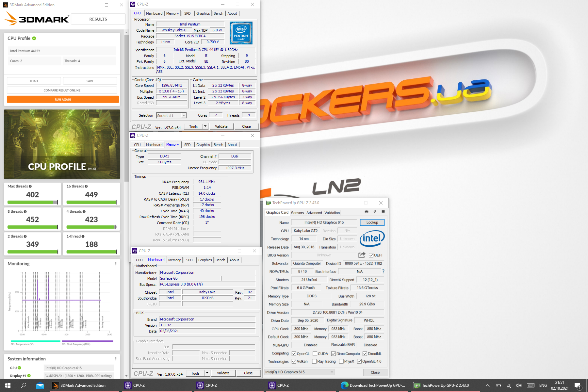
Task: Click the 3DMark scrollbar down arrow
Action: (126, 376)
